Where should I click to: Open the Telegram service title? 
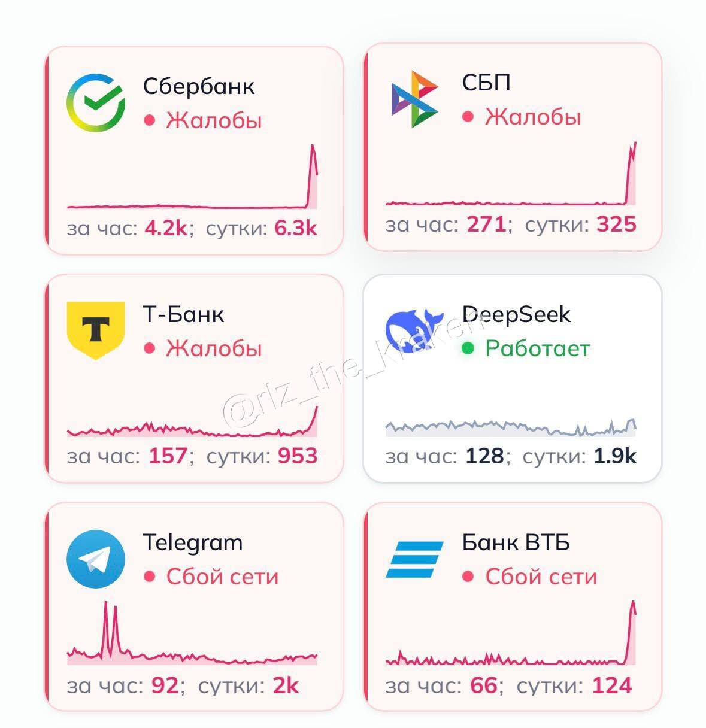(x=193, y=542)
